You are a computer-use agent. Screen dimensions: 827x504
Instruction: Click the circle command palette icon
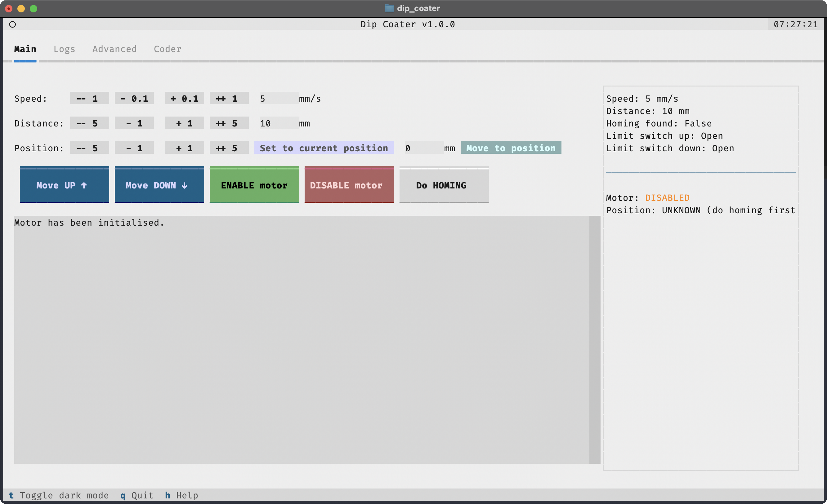[12, 24]
